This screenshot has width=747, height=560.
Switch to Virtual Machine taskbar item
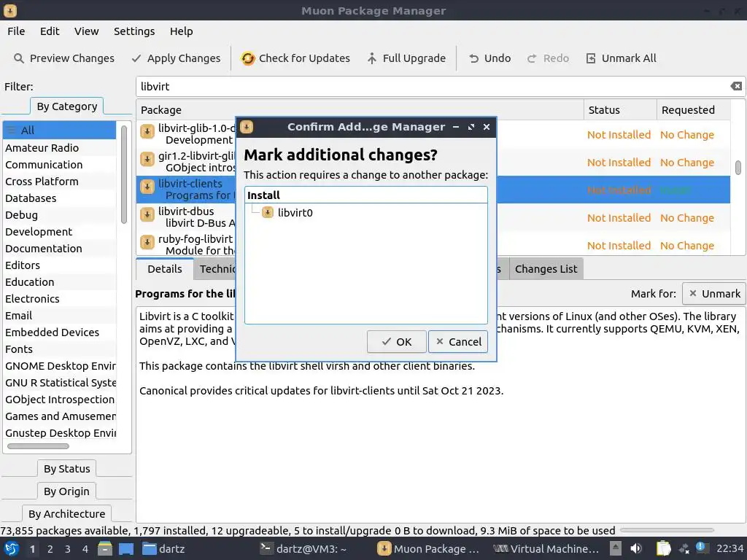546,549
